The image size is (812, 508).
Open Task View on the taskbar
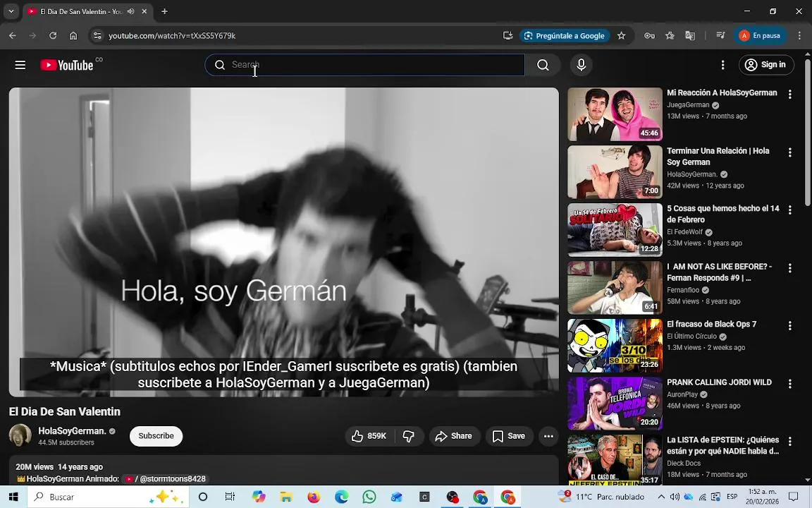pos(230,497)
